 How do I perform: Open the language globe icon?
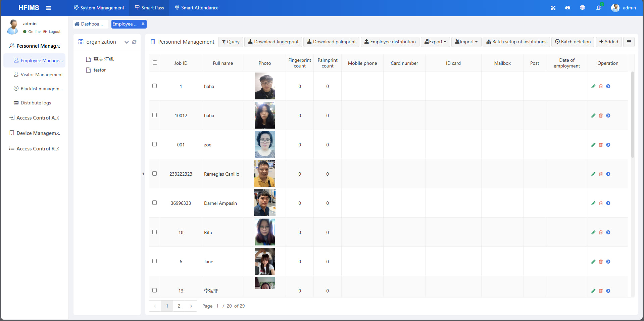(582, 8)
